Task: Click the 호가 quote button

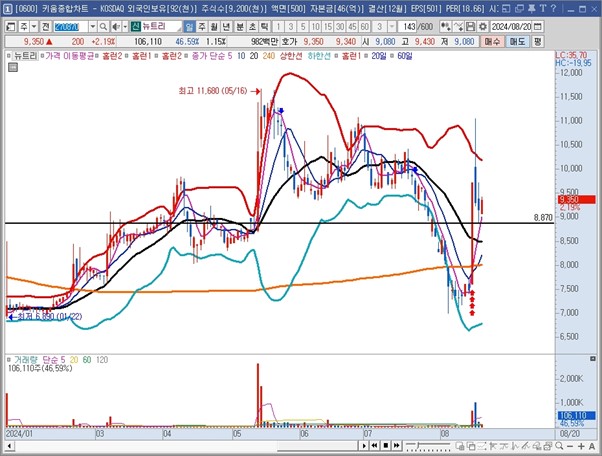Action: pos(289,41)
